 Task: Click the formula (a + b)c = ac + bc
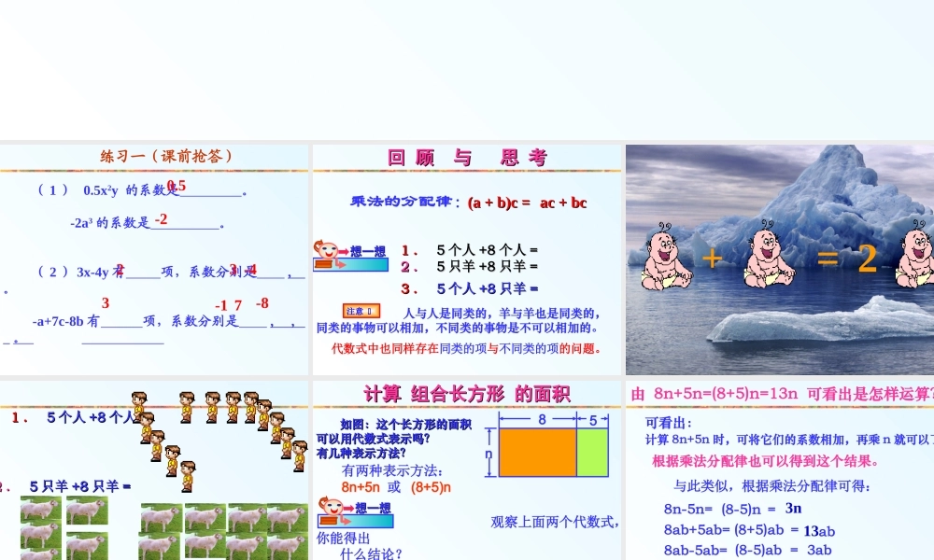530,203
